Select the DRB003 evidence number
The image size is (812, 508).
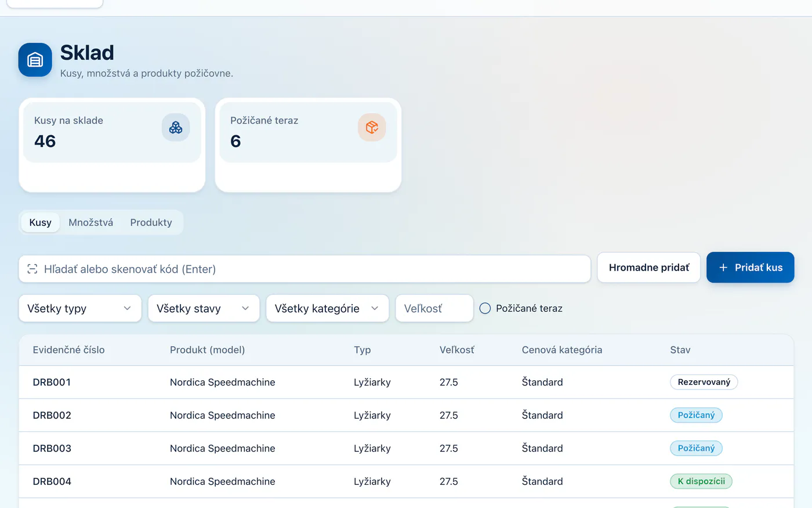pyautogui.click(x=52, y=448)
